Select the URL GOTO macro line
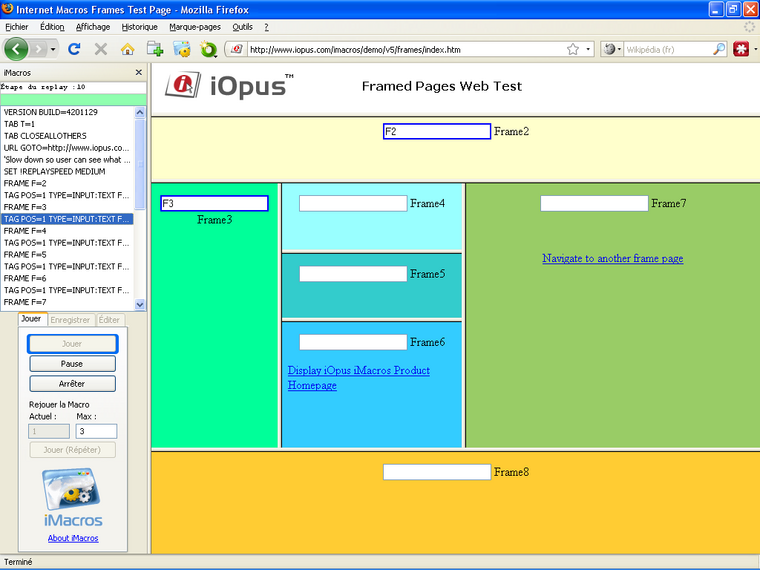760x570 pixels. pyautogui.click(x=67, y=148)
